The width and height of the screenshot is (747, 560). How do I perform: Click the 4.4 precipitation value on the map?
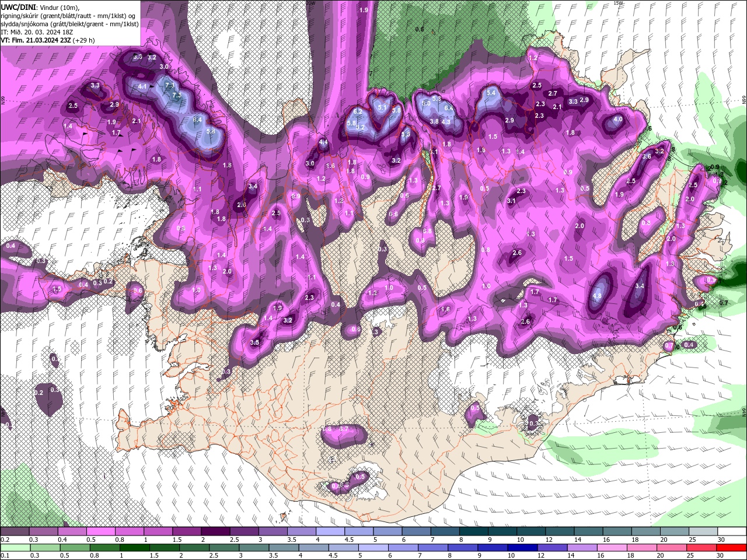323,142
